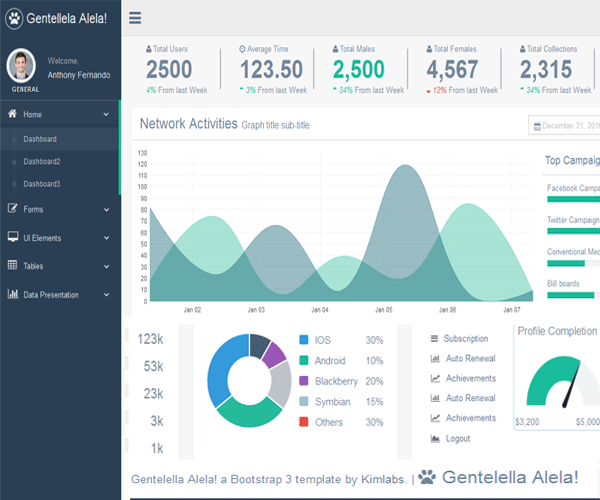Click the Facebook Campaign progress bar

574,199
